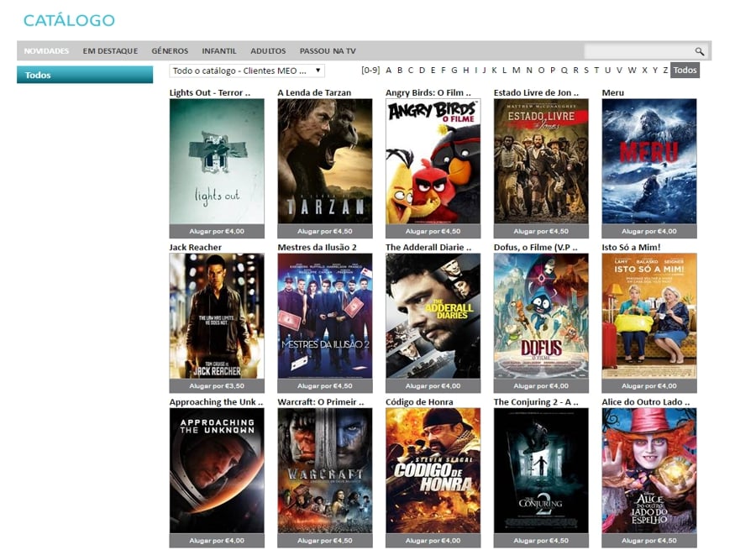Filter titles by the letter M
The height and width of the screenshot is (550, 756).
click(516, 71)
